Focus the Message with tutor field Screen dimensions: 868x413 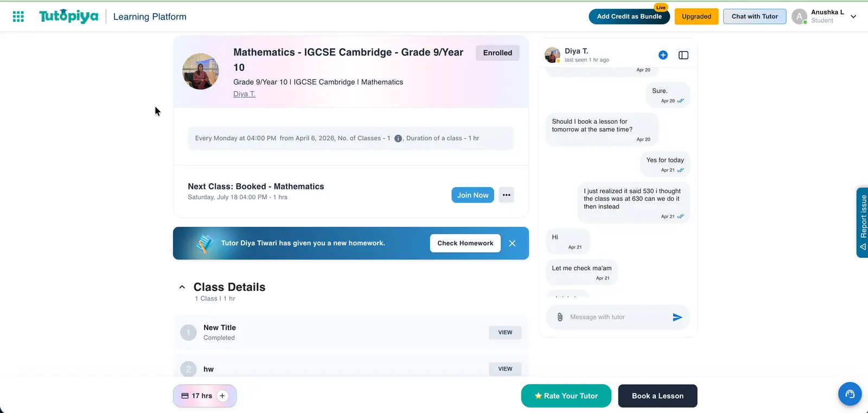point(618,317)
